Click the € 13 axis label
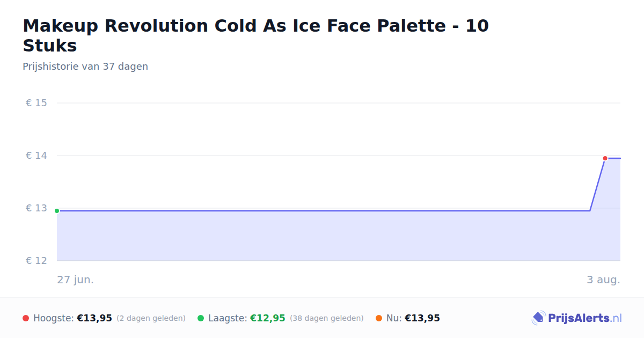Viewport: 644px width, 338px height. (x=36, y=208)
